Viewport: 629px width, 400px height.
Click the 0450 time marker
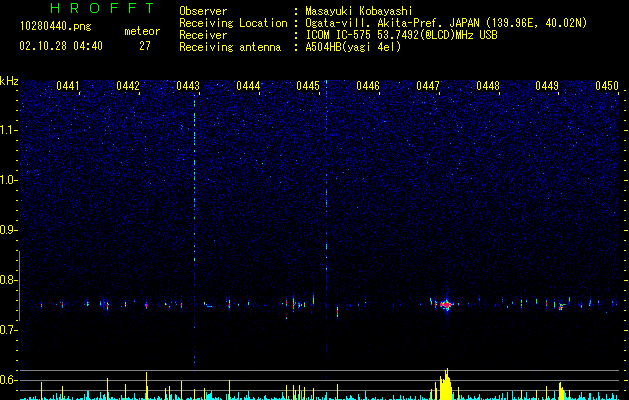click(607, 86)
